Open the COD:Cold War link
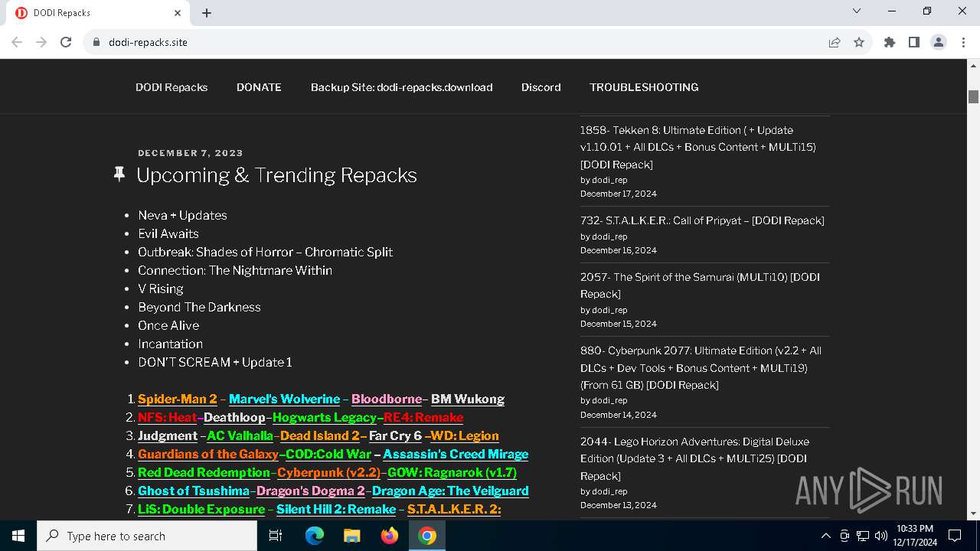Screen dimensions: 980x551 coord(328,454)
